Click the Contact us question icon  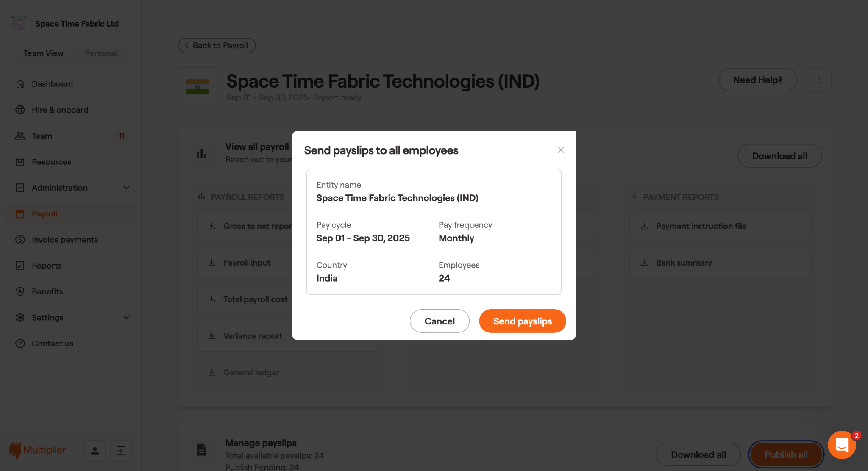click(20, 344)
